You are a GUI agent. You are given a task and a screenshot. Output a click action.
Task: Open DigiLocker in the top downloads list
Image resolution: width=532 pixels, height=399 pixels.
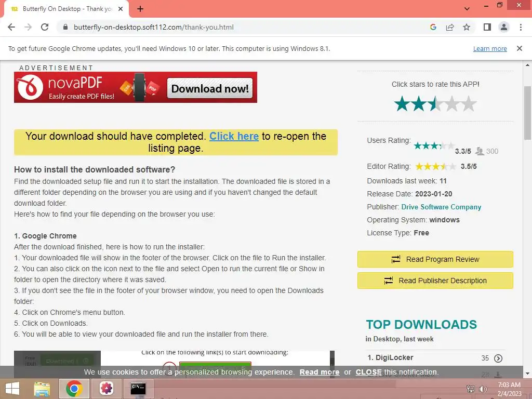pyautogui.click(x=394, y=357)
